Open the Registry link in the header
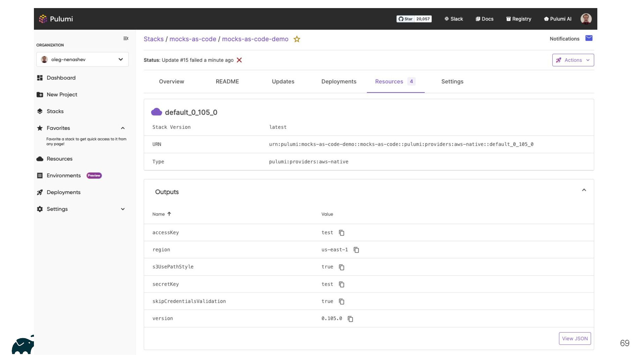 click(x=519, y=19)
